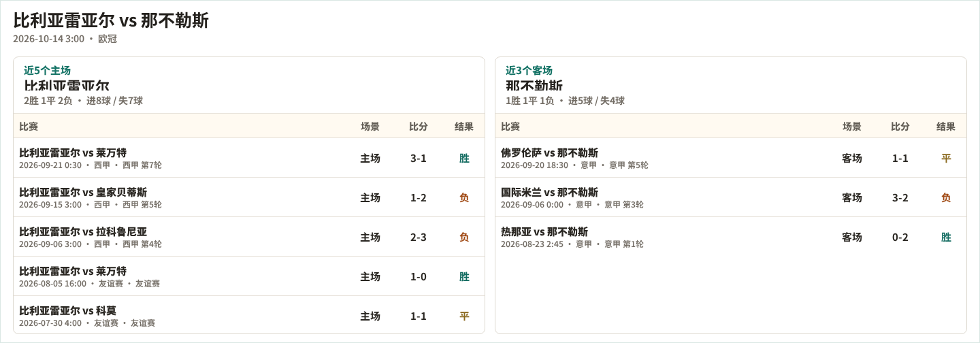Click score 3-1 in 莱万特 row
The image size is (980, 343).
click(419, 159)
